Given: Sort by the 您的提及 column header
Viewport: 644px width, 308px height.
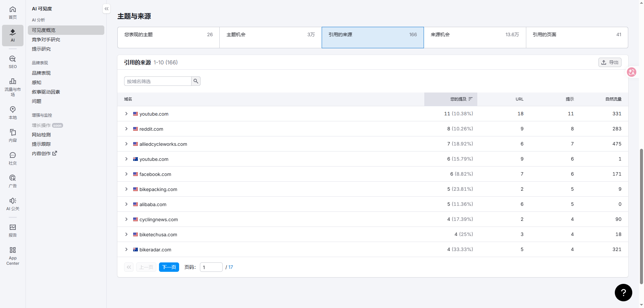Looking at the screenshot, I should tap(458, 99).
